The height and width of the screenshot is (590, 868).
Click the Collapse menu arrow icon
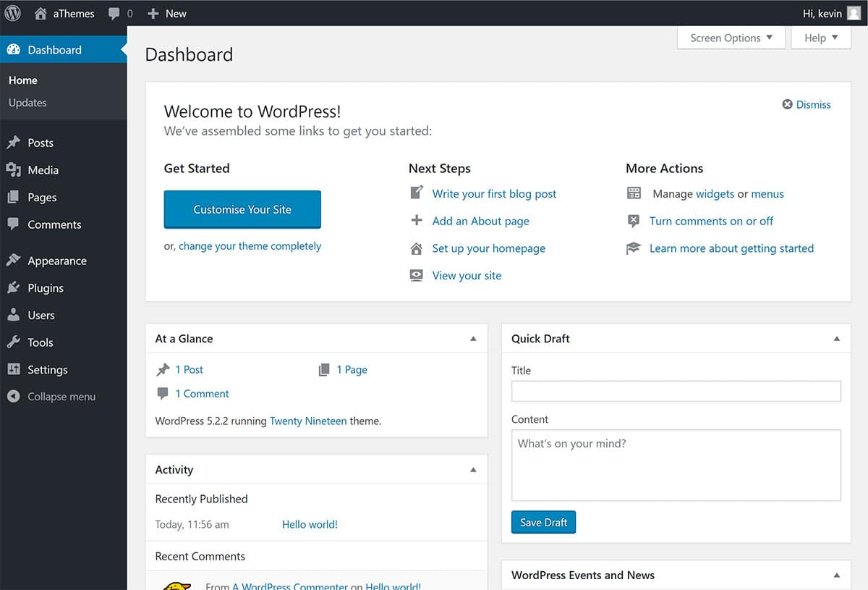[x=13, y=397]
